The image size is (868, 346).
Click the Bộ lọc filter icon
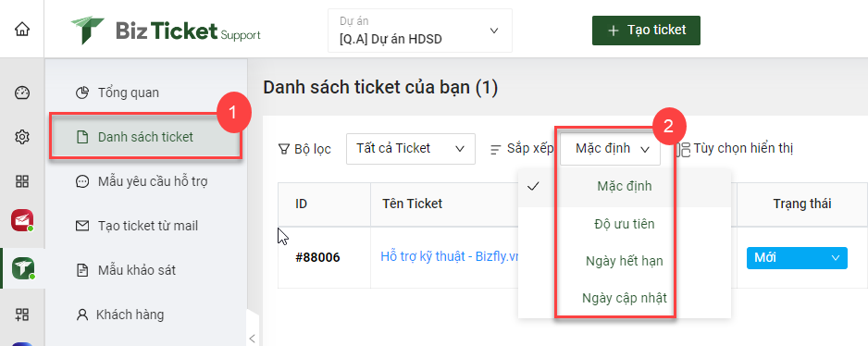coord(283,149)
